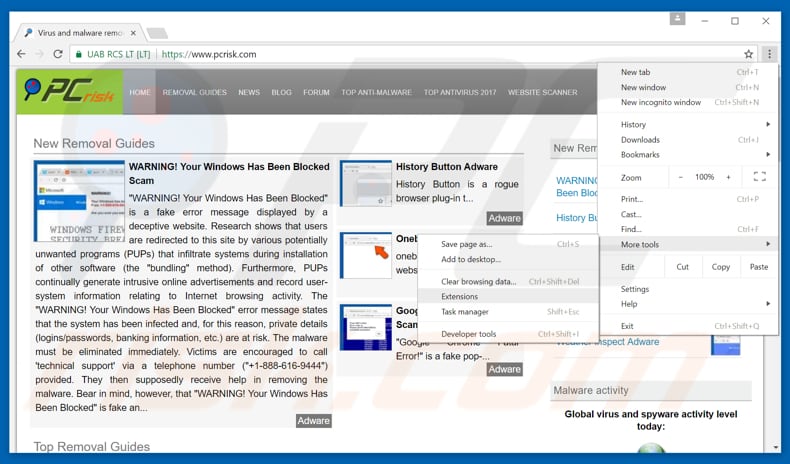The height and width of the screenshot is (464, 790).
Task: Open FORUM navigation item
Action: click(316, 92)
